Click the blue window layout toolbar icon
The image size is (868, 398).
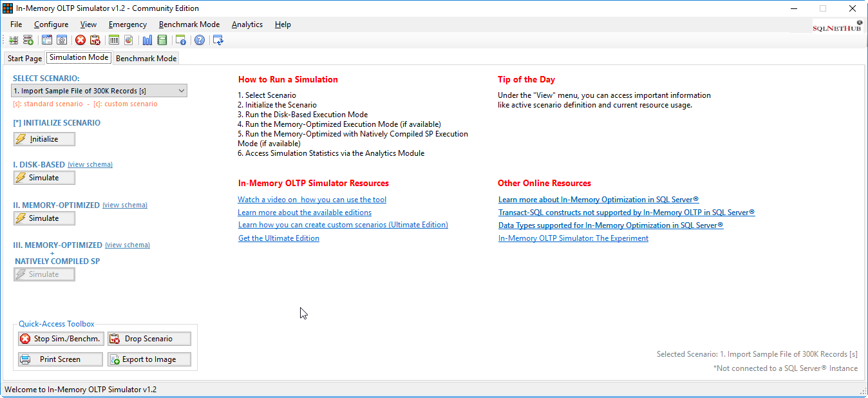click(47, 40)
